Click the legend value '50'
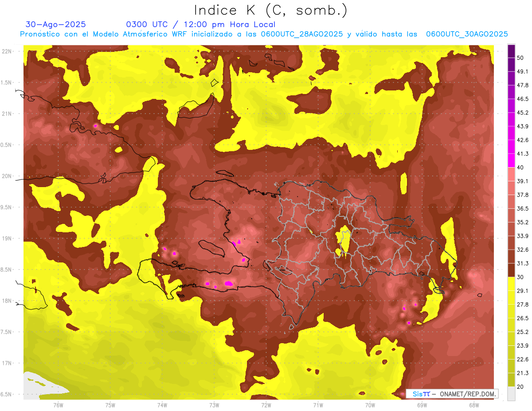This screenshot has height=411, width=532. click(x=520, y=58)
